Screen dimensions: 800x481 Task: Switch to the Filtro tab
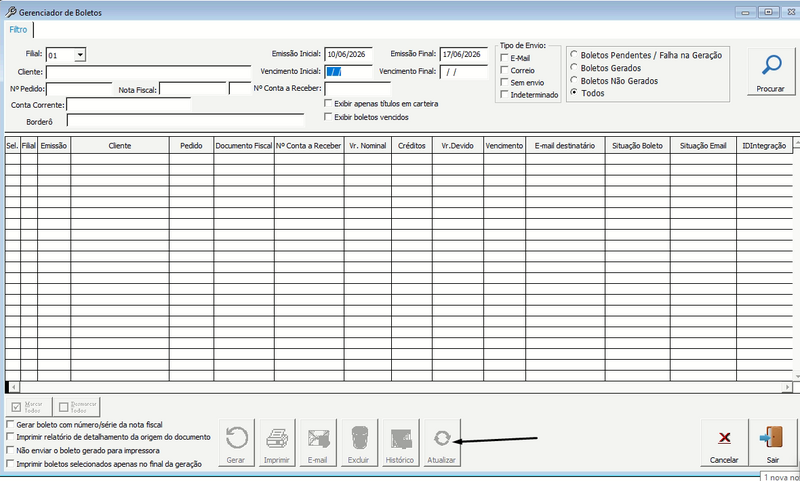(x=18, y=30)
